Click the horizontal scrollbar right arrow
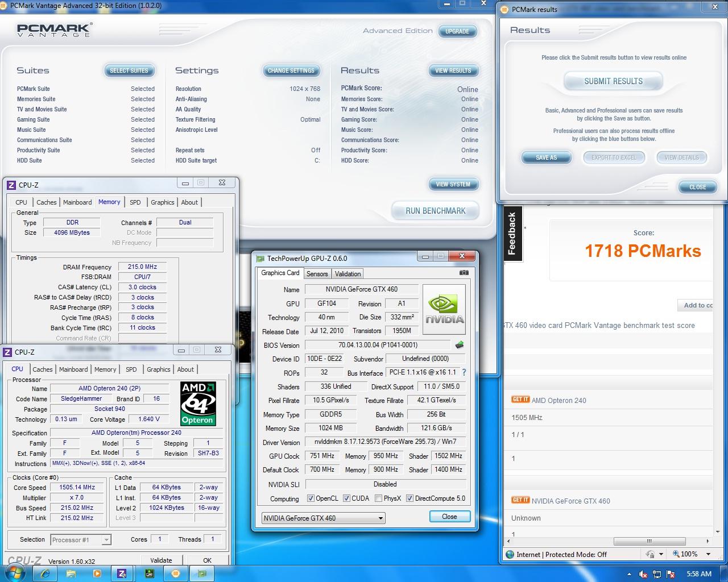This screenshot has width=728, height=582. pos(708,541)
